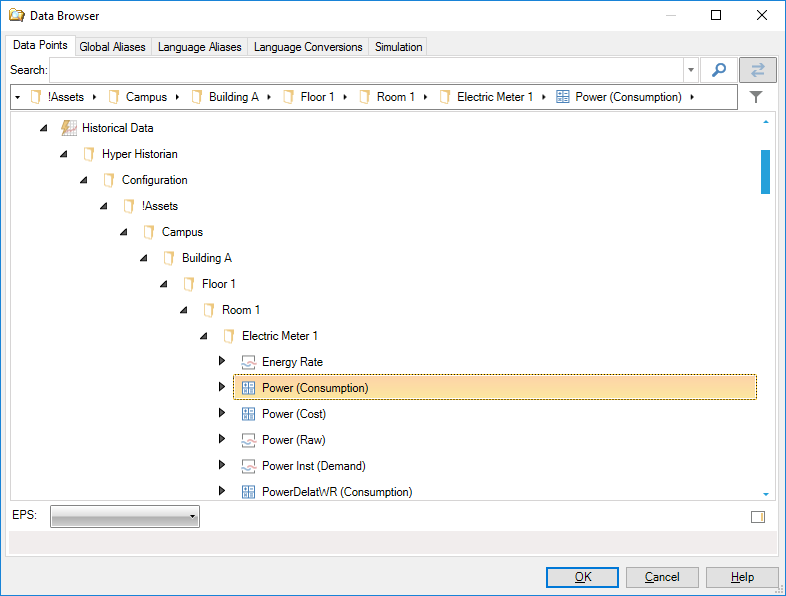Click the magnifier search icon button

pyautogui.click(x=718, y=70)
